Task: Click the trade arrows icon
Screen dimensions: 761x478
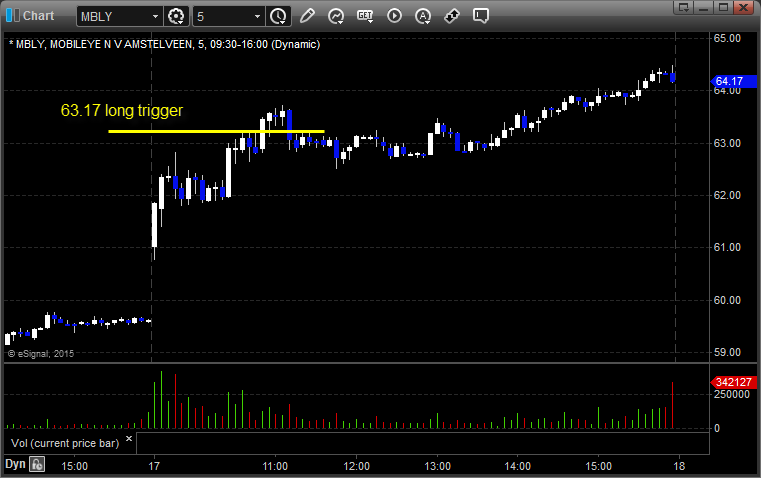Action: tap(452, 16)
